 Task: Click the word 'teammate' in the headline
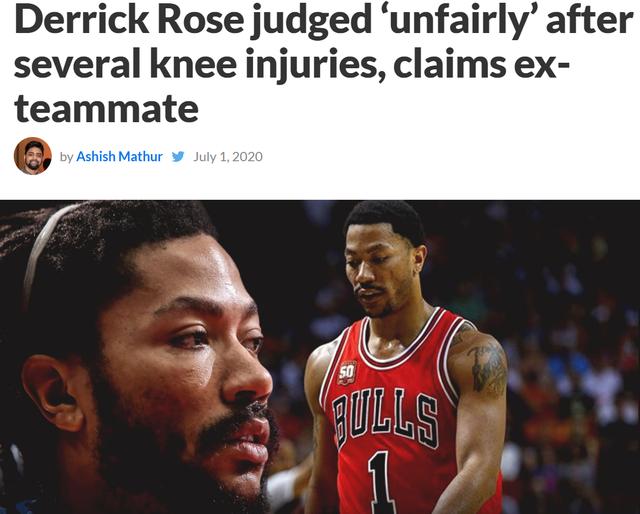point(106,109)
